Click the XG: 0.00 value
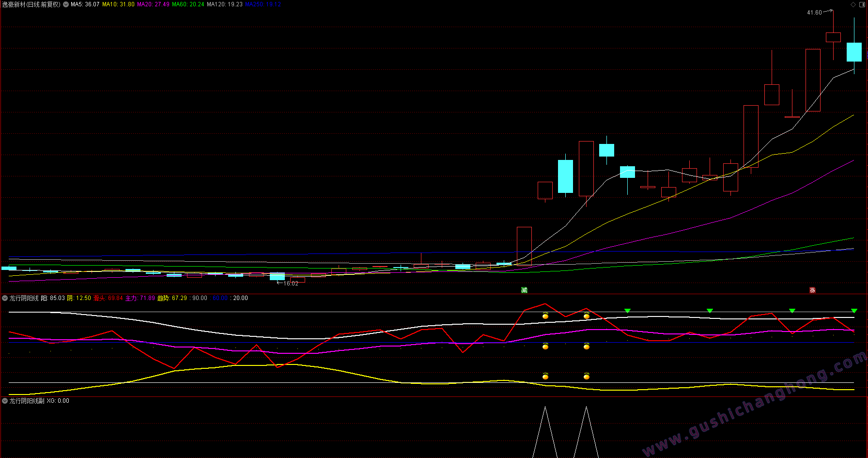868x458 pixels. point(58,401)
